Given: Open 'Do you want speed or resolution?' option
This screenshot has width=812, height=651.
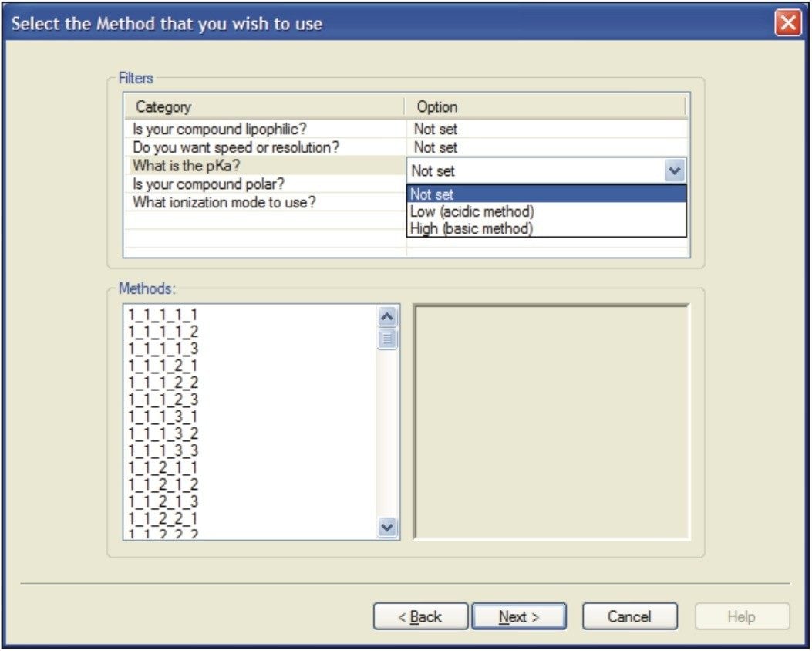Looking at the screenshot, I should coord(544,147).
